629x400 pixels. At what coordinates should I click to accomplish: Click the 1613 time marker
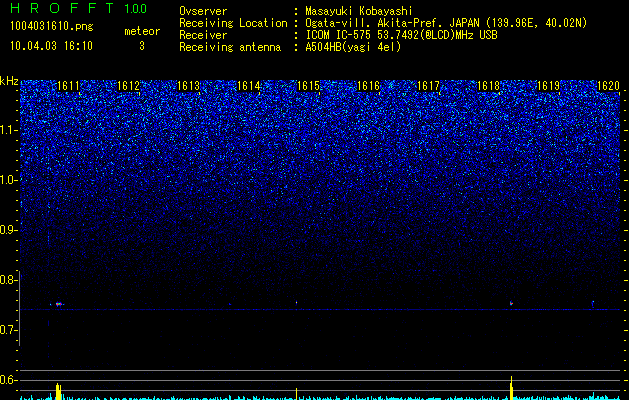[189, 86]
